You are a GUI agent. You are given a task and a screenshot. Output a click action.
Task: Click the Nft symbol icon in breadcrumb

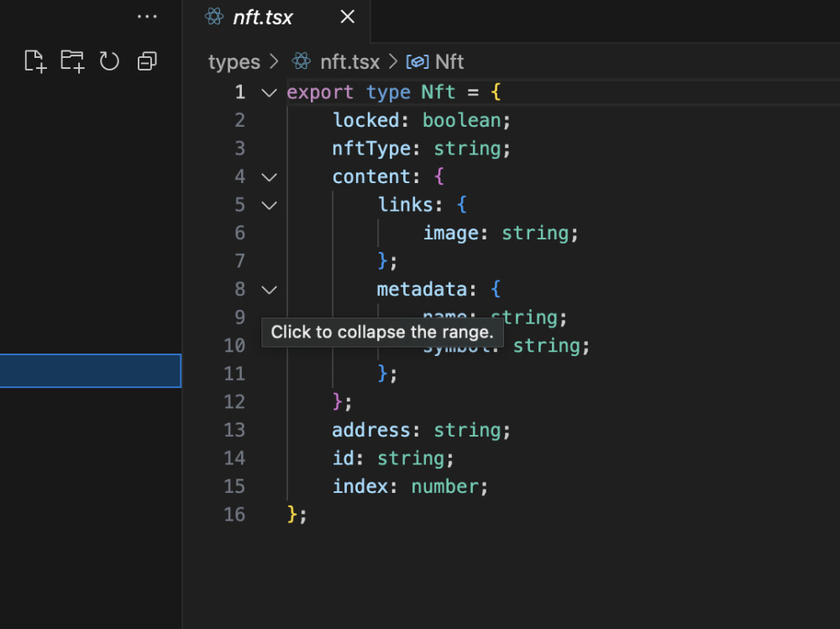coord(417,61)
